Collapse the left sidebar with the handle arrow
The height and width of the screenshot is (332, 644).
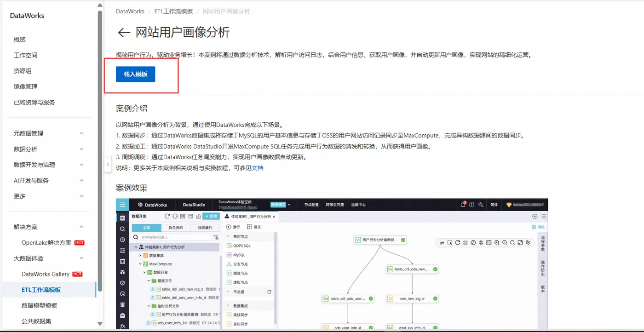pyautogui.click(x=108, y=164)
